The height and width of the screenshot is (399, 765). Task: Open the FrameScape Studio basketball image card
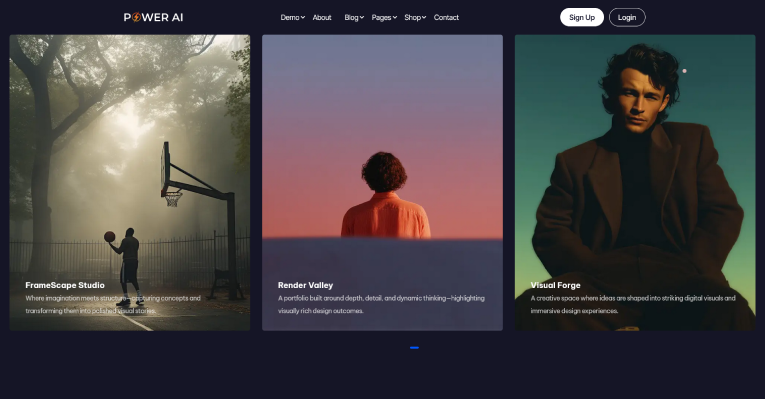click(x=130, y=182)
